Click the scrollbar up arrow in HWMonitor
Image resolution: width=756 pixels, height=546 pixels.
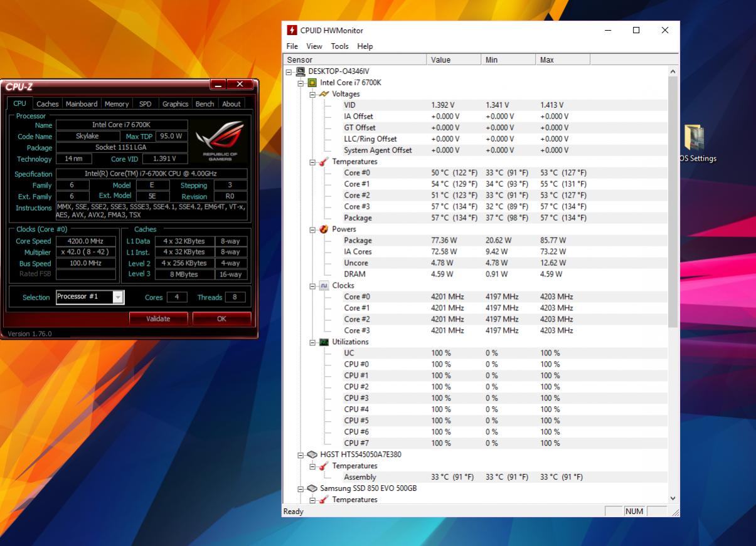pyautogui.click(x=673, y=71)
